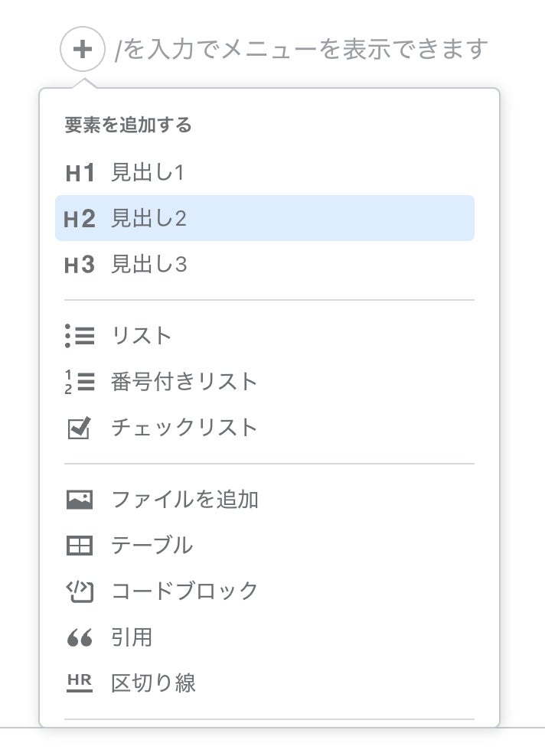The width and height of the screenshot is (545, 756).
Task: Click the numbered list icon
Action: (80, 382)
